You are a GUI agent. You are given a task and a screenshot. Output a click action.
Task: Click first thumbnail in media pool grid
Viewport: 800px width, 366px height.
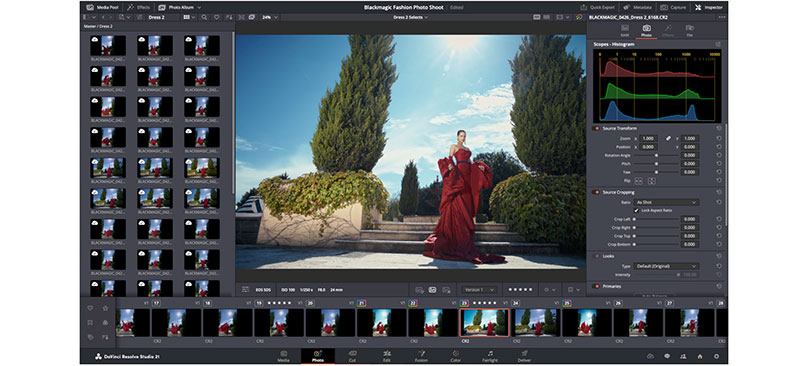(x=108, y=45)
